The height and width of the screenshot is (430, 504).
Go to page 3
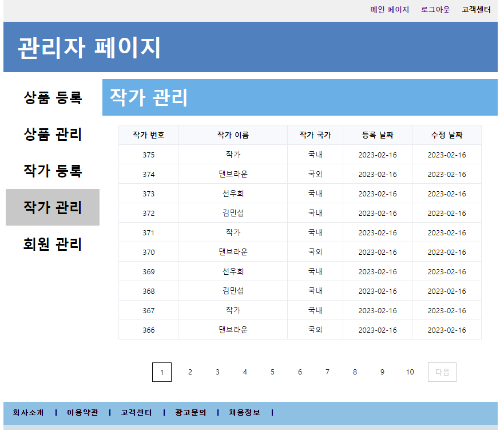coord(217,372)
